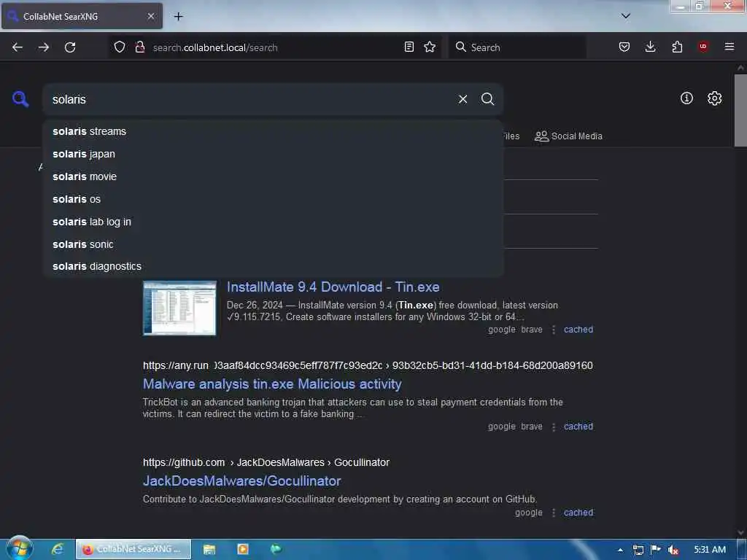Screen dimensions: 747x560
Task: Clear the solaris search query
Action: coord(462,99)
